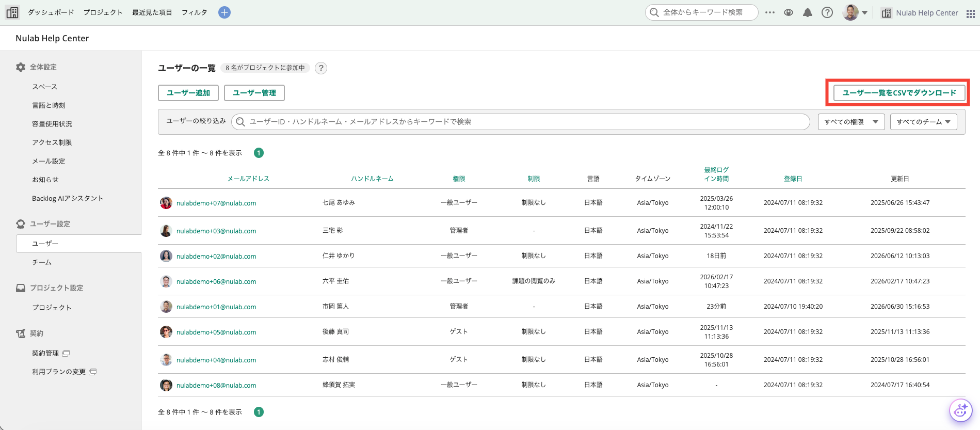Select 言語と時刻 in sidebar
Image resolution: width=980 pixels, height=430 pixels.
coord(49,105)
